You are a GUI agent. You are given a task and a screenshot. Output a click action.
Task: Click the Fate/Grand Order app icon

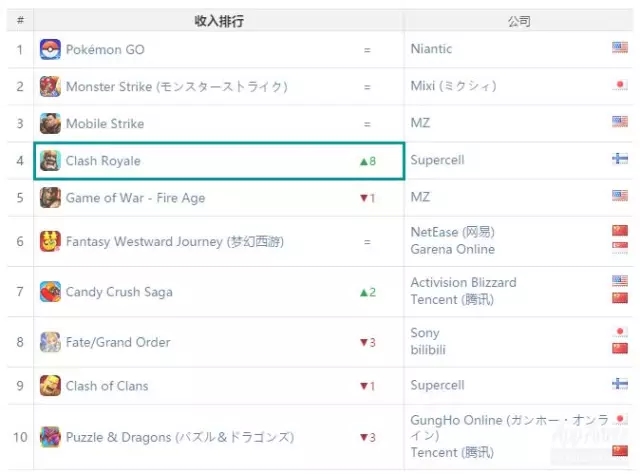pyautogui.click(x=50, y=342)
